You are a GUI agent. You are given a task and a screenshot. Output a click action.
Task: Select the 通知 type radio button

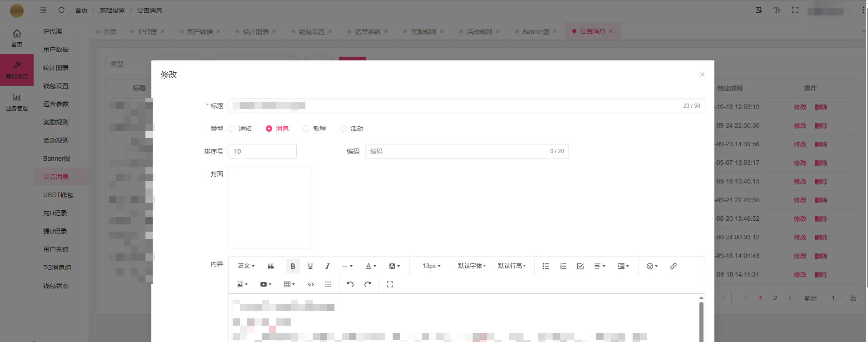coord(232,129)
